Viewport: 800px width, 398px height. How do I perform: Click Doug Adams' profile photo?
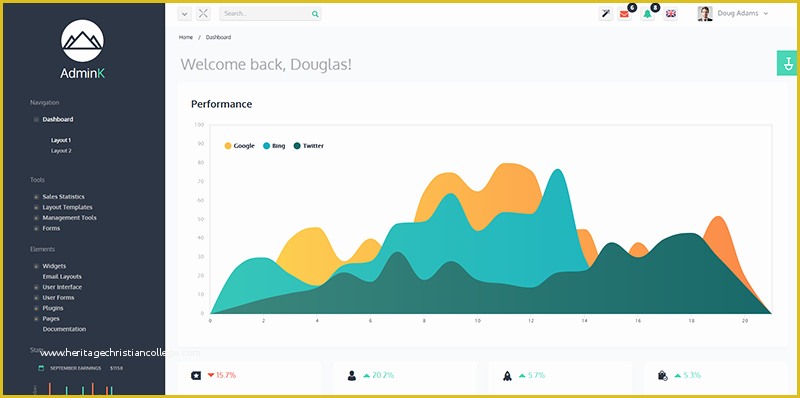705,14
